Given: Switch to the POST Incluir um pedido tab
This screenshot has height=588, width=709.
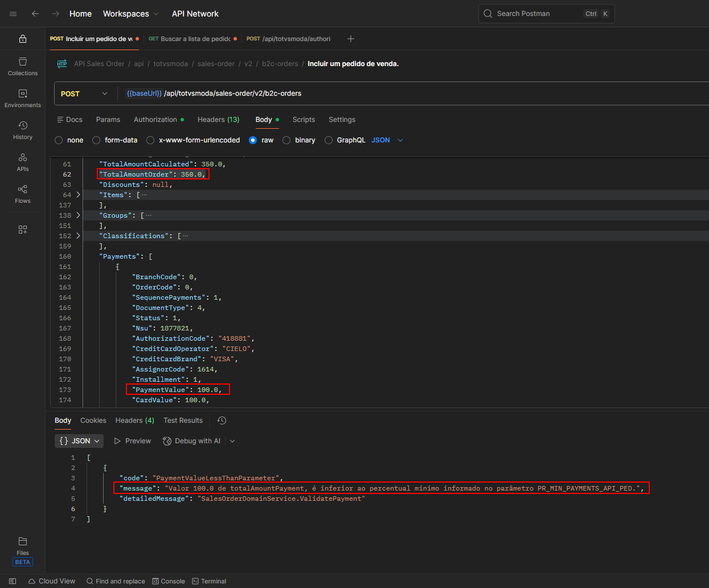Looking at the screenshot, I should pos(95,39).
